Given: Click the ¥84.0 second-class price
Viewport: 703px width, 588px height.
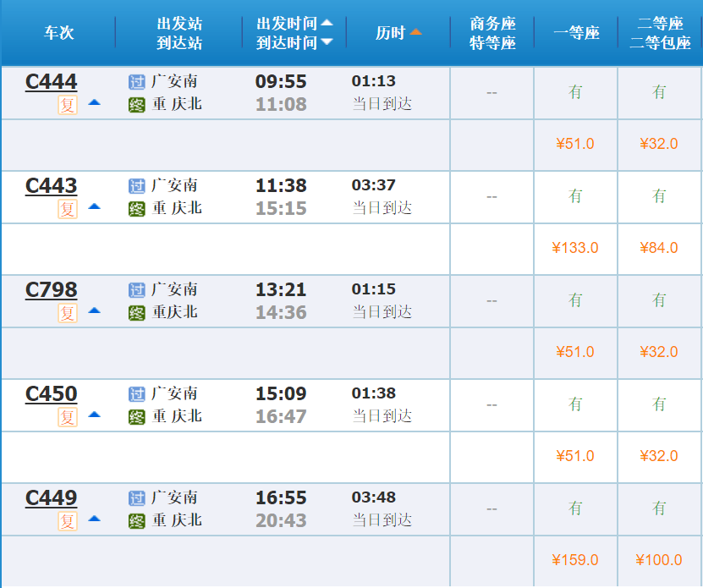Looking at the screenshot, I should click(x=659, y=248).
